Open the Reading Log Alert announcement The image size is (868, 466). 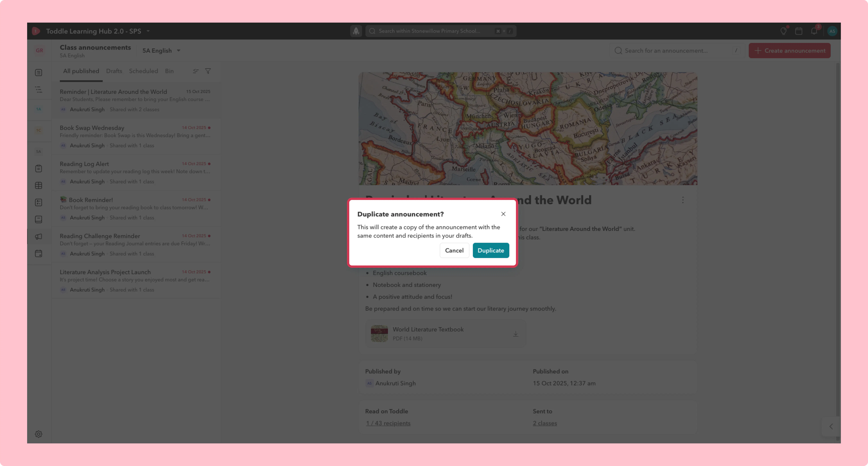click(136, 172)
